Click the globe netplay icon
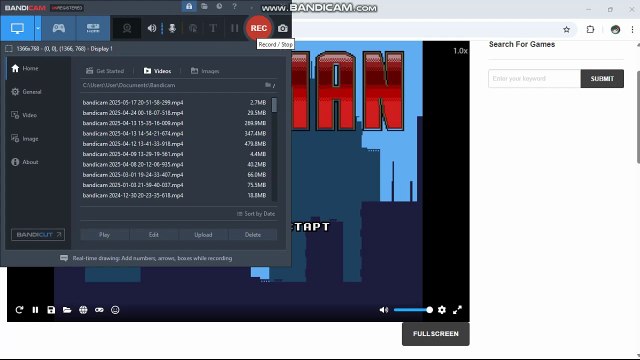This screenshot has height=360, width=640. (x=83, y=310)
